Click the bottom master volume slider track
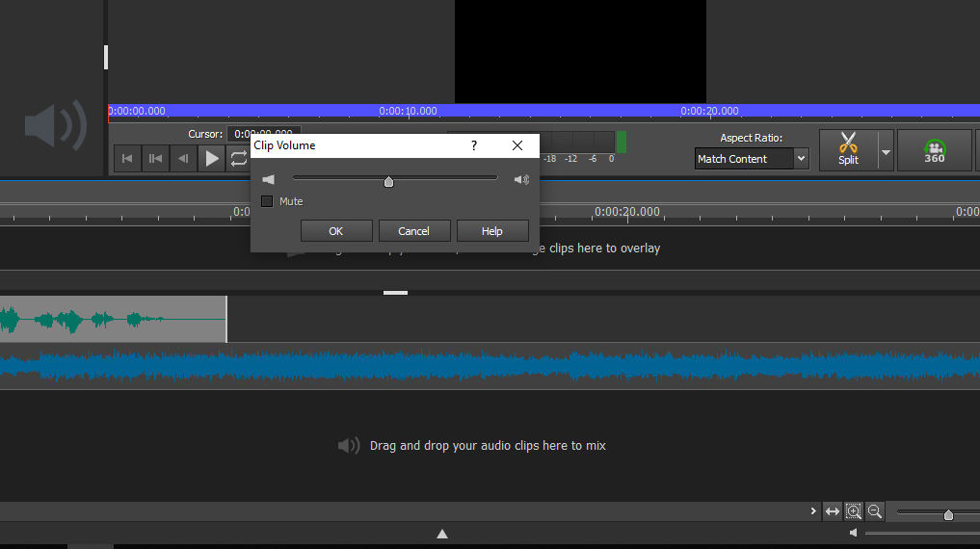Screen dimensions: 980x549 (x=922, y=533)
